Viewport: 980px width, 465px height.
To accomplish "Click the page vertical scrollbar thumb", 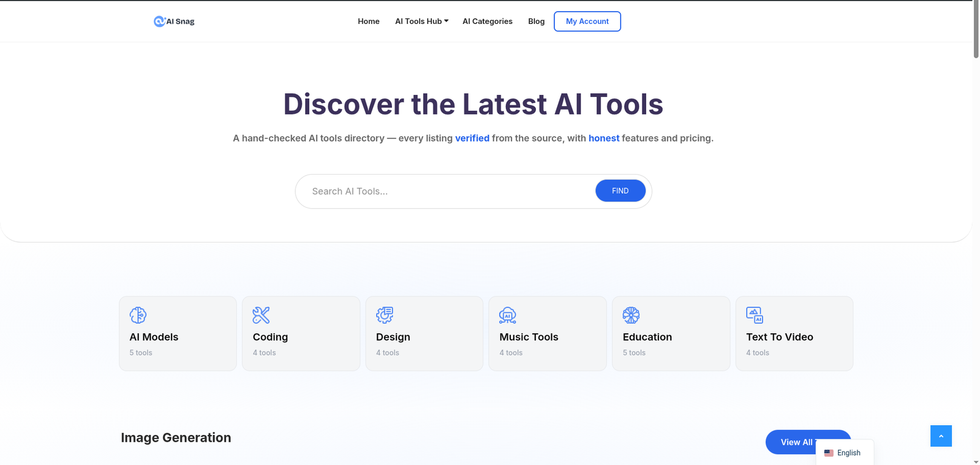I will pos(976,29).
